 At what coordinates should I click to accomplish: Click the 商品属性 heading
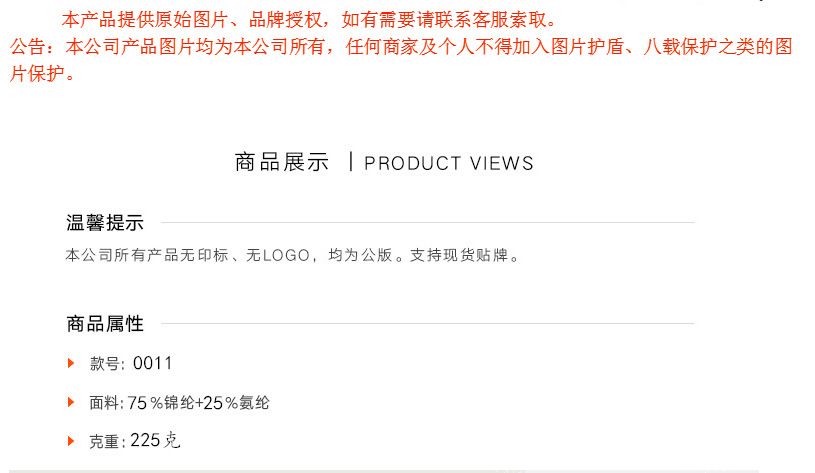[104, 323]
